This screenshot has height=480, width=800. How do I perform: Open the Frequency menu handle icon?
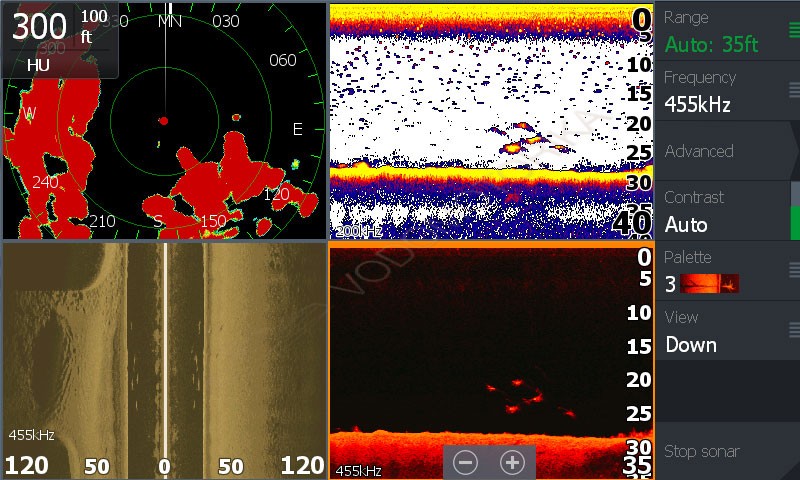click(794, 90)
